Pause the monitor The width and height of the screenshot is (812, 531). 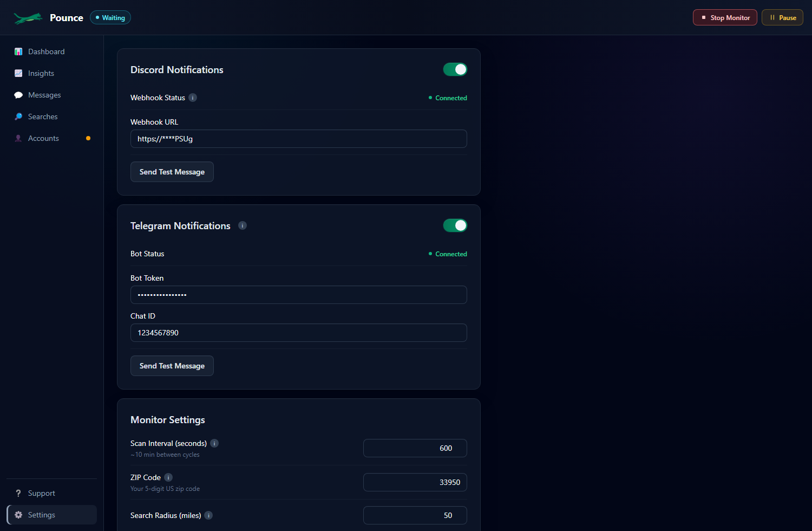click(x=782, y=17)
